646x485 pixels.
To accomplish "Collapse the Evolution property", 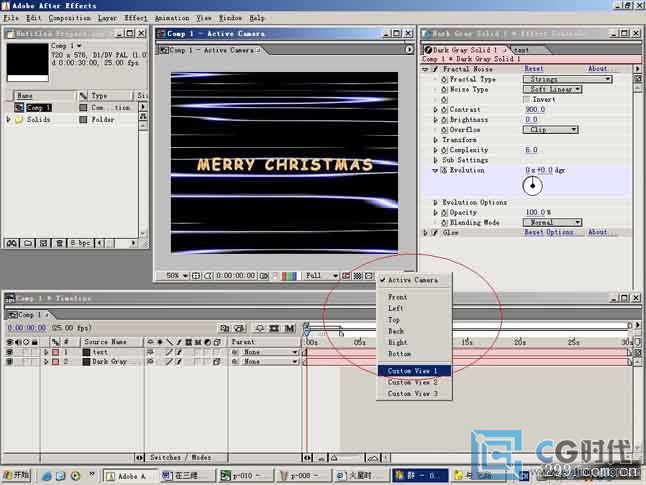I will click(435, 170).
